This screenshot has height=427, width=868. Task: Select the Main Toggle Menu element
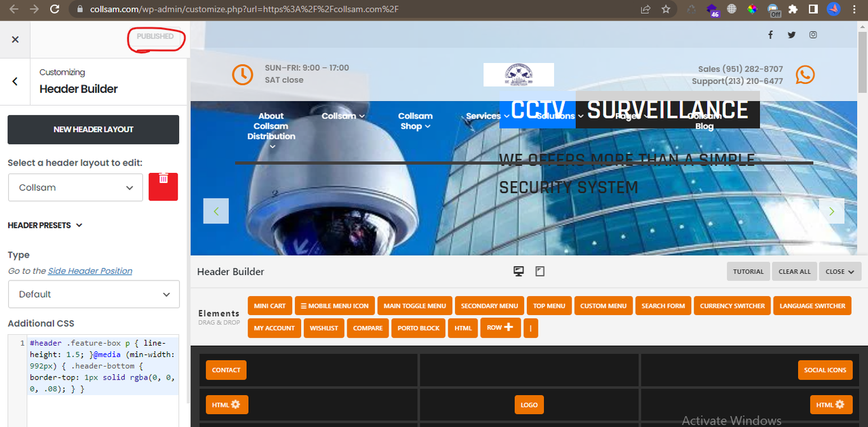[415, 306]
